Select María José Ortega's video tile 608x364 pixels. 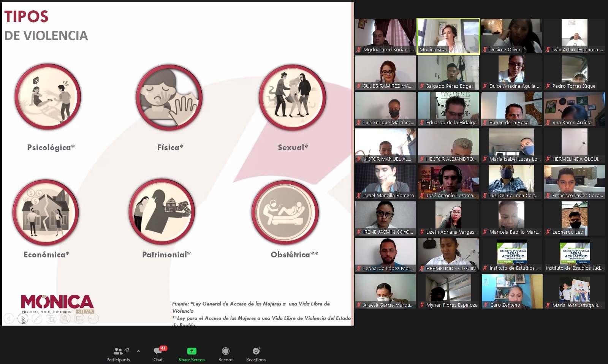[575, 291]
